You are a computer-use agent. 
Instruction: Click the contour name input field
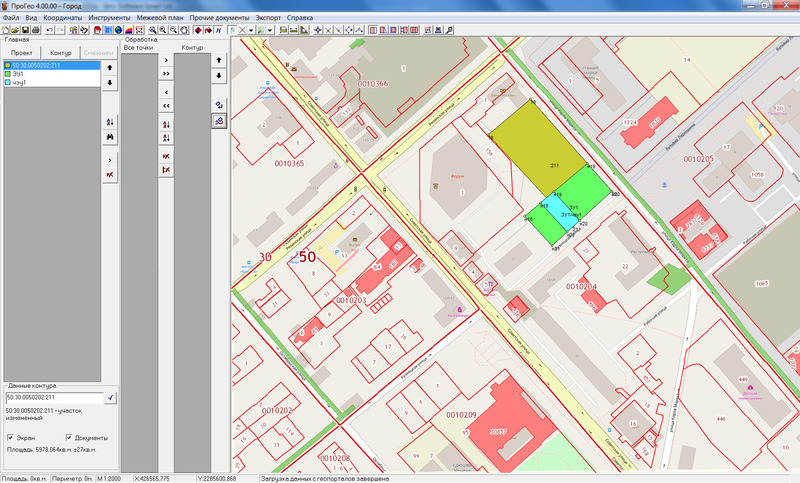tap(53, 398)
